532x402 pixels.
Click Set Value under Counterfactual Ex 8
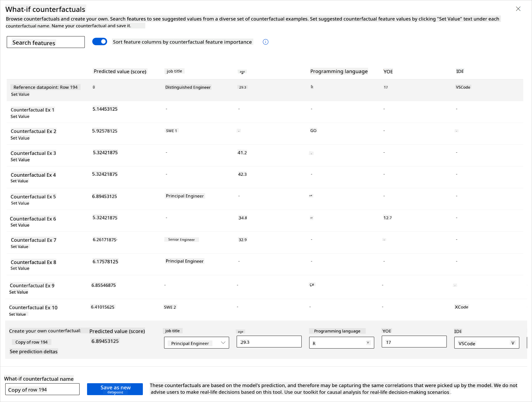coord(20,268)
